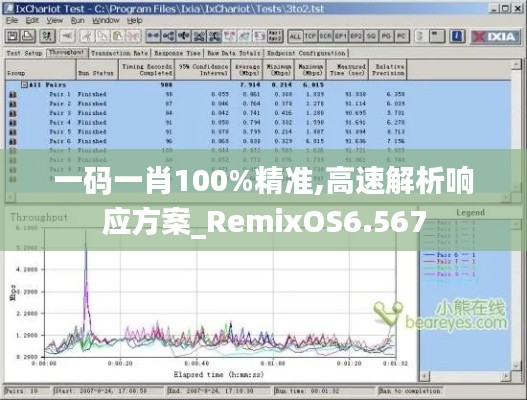Click the Run Status column header
The image size is (527, 400).
tap(97, 70)
